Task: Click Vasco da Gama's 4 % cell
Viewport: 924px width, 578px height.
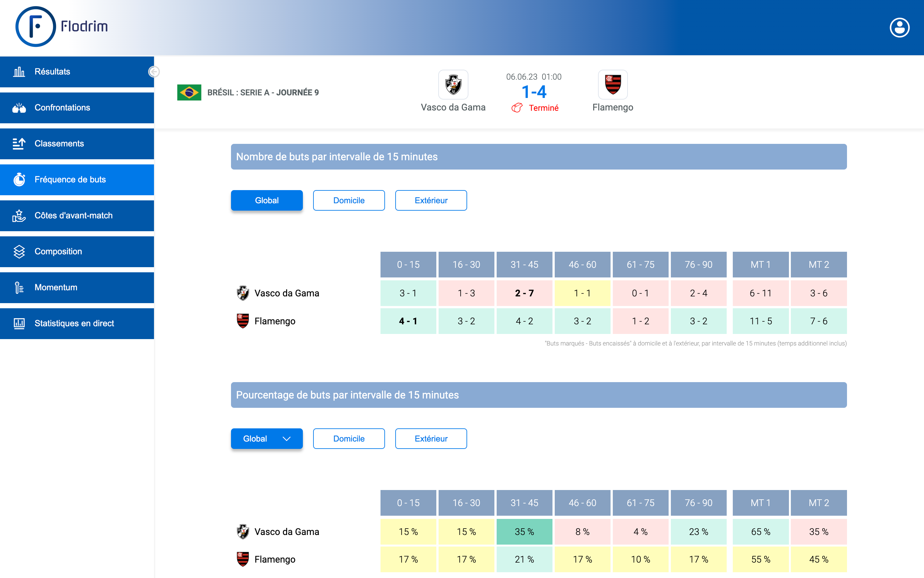Action: click(x=640, y=531)
